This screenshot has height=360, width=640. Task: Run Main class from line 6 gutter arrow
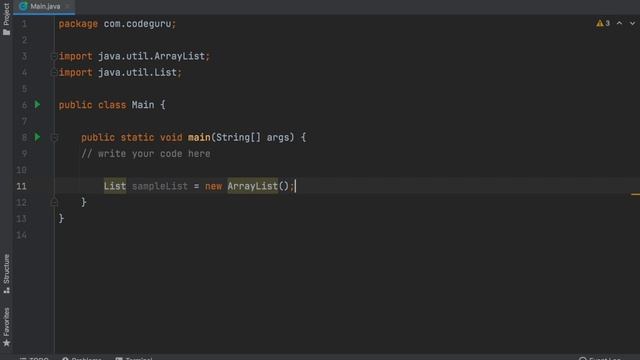pos(38,104)
